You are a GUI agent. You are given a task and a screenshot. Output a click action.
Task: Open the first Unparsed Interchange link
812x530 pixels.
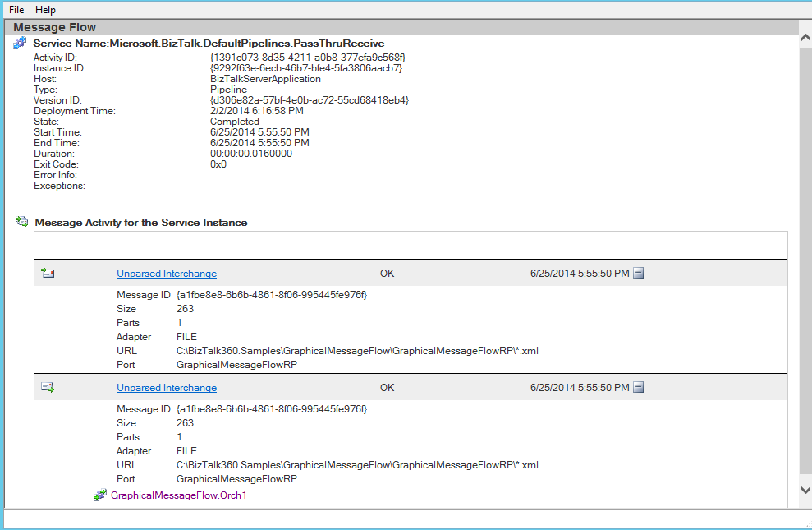(x=167, y=274)
